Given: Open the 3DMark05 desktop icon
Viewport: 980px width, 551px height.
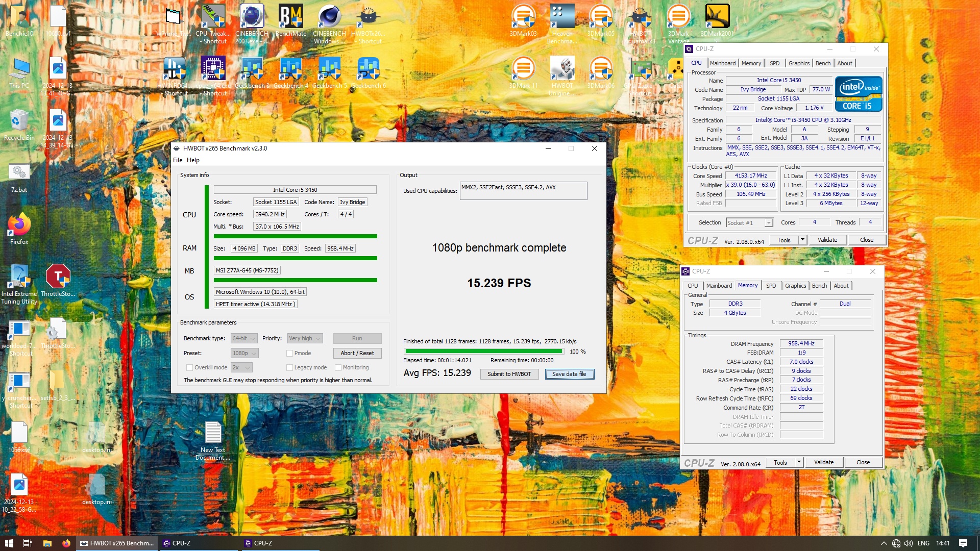Looking at the screenshot, I should click(601, 20).
